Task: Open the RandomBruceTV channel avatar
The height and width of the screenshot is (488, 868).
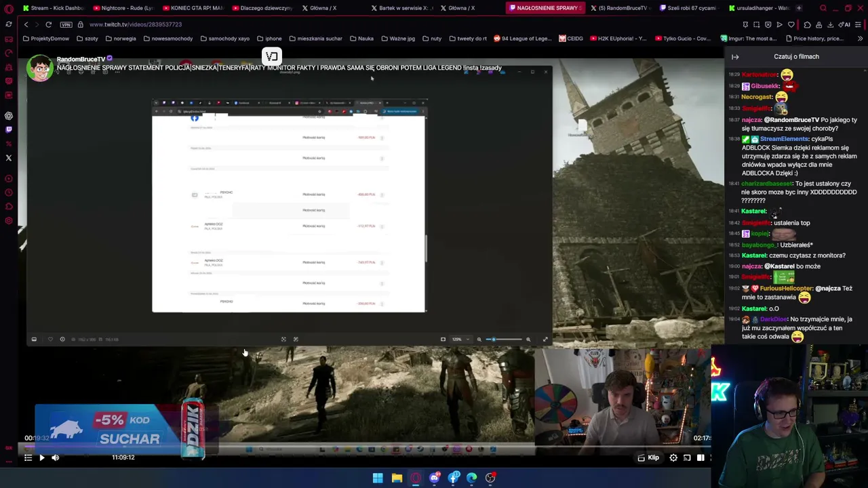Action: pos(40,68)
